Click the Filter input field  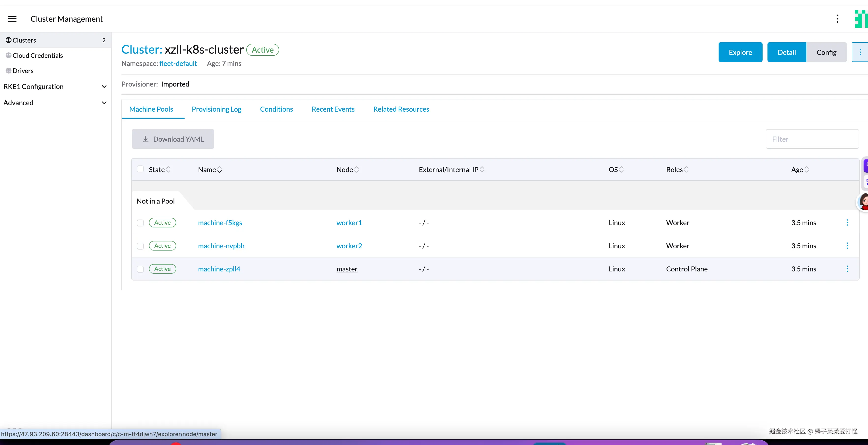[812, 139]
